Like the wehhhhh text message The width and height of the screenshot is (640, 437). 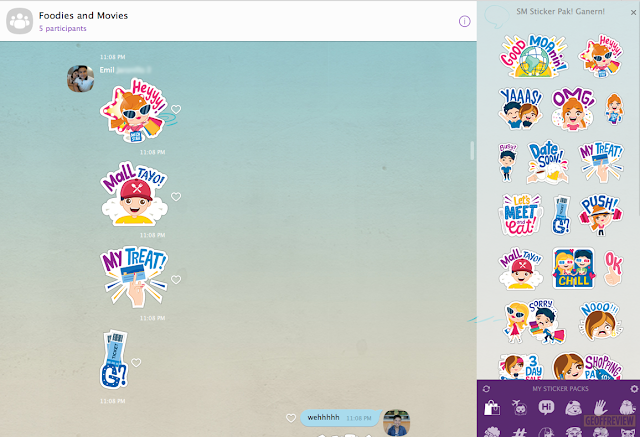[x=291, y=418]
